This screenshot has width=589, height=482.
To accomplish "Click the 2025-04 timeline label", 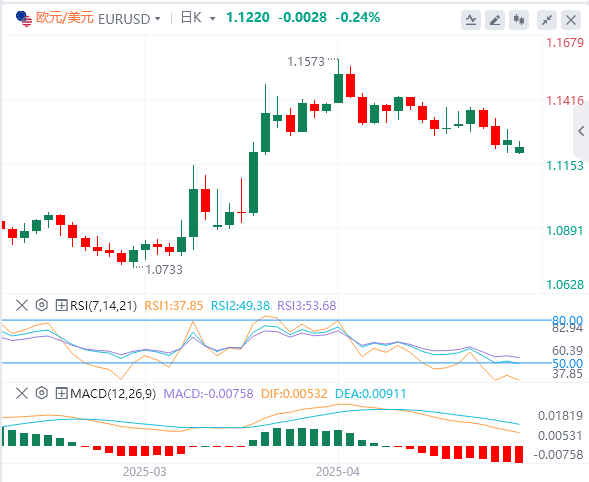I will 338,471.
